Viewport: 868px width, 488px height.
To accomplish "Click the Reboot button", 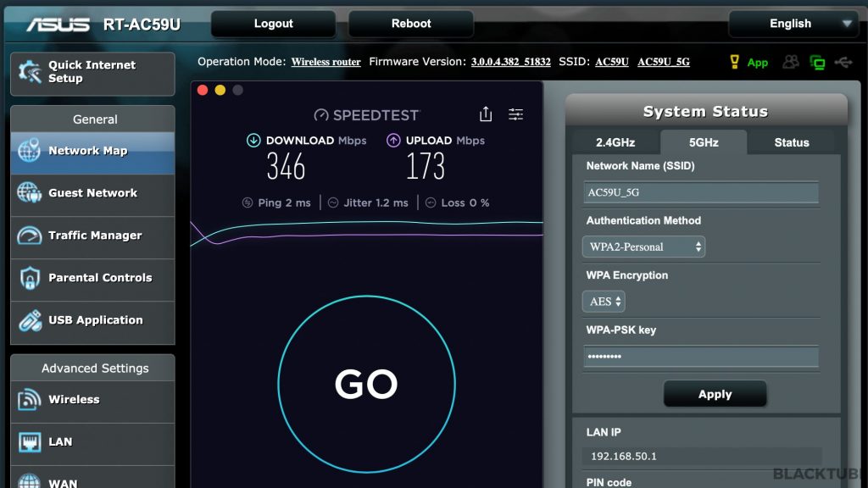I will coord(411,24).
